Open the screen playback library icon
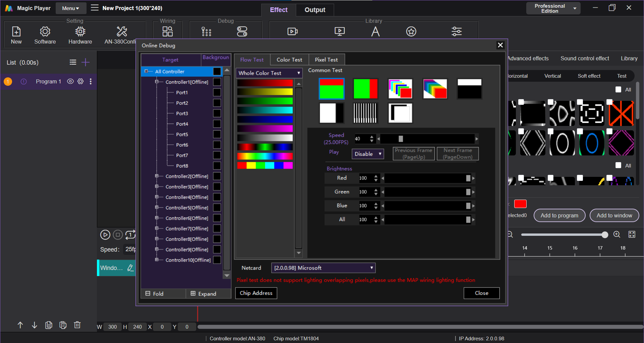This screenshot has width=644, height=343. coord(339,31)
